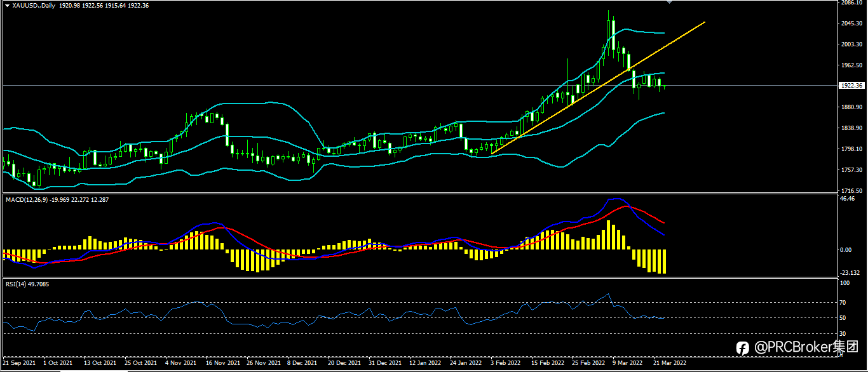Click the 30 level on RSI scale

[x=843, y=333]
